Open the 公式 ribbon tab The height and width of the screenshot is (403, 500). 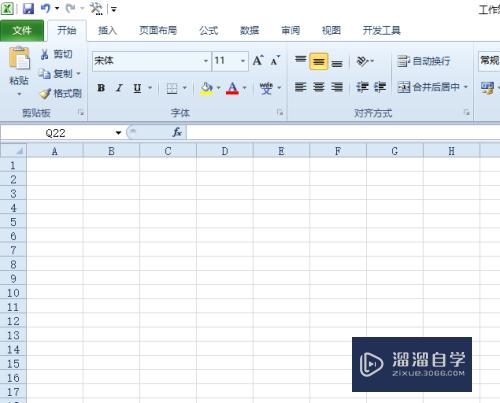pyautogui.click(x=209, y=31)
